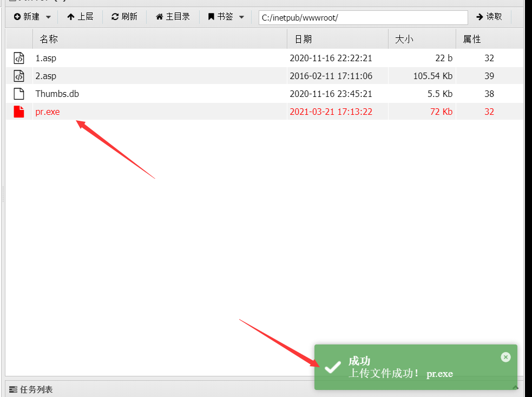Click the 新建 plus circle icon
Viewport: 532px width, 397px height.
(17, 17)
